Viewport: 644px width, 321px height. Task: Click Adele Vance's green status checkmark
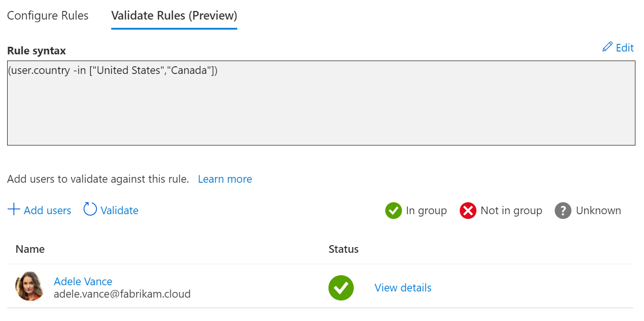[x=341, y=288]
